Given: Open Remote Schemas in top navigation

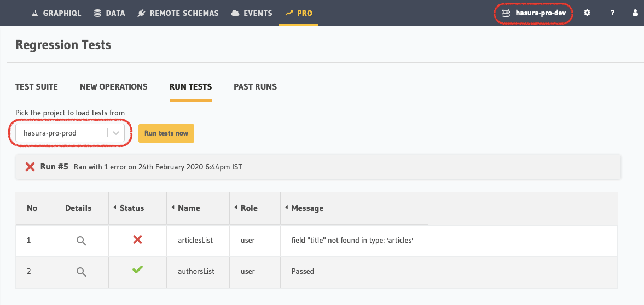Looking at the screenshot, I should click(177, 13).
